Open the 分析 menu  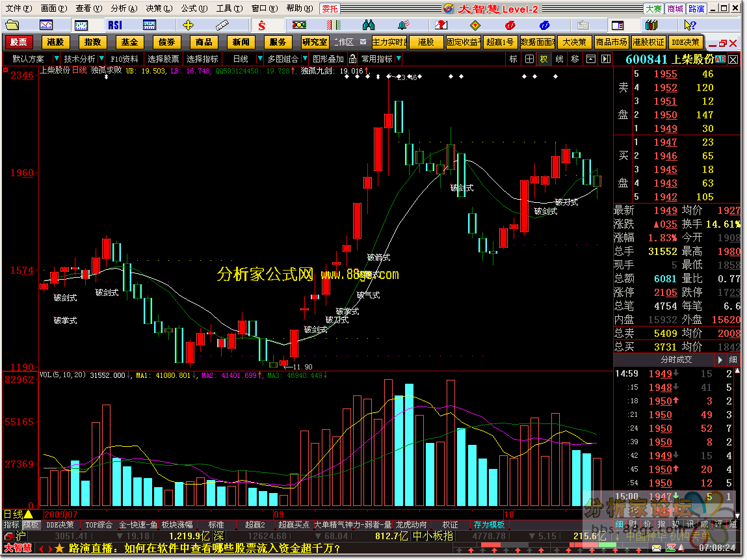point(124,8)
